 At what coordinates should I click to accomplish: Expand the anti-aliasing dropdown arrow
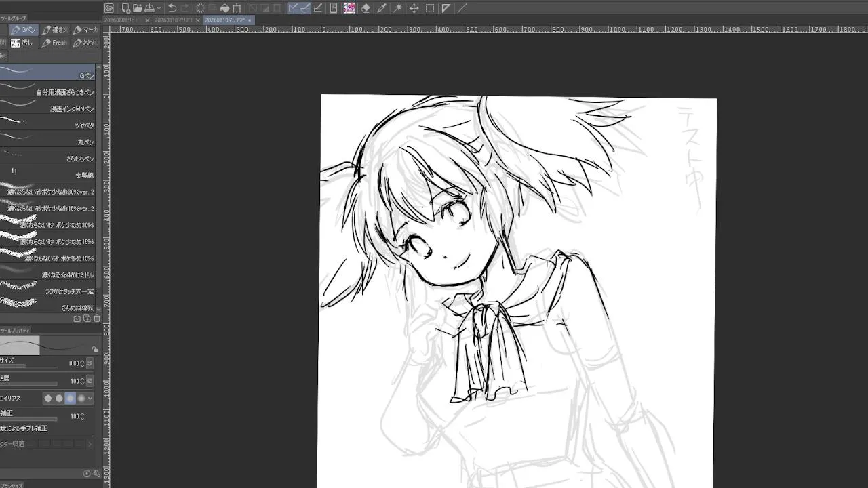click(90, 399)
